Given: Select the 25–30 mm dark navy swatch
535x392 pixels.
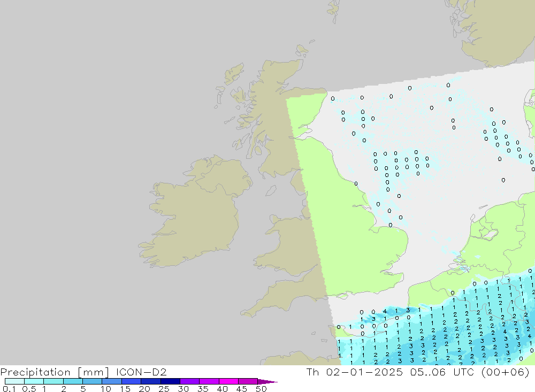Looking at the screenshot, I should click(170, 381).
